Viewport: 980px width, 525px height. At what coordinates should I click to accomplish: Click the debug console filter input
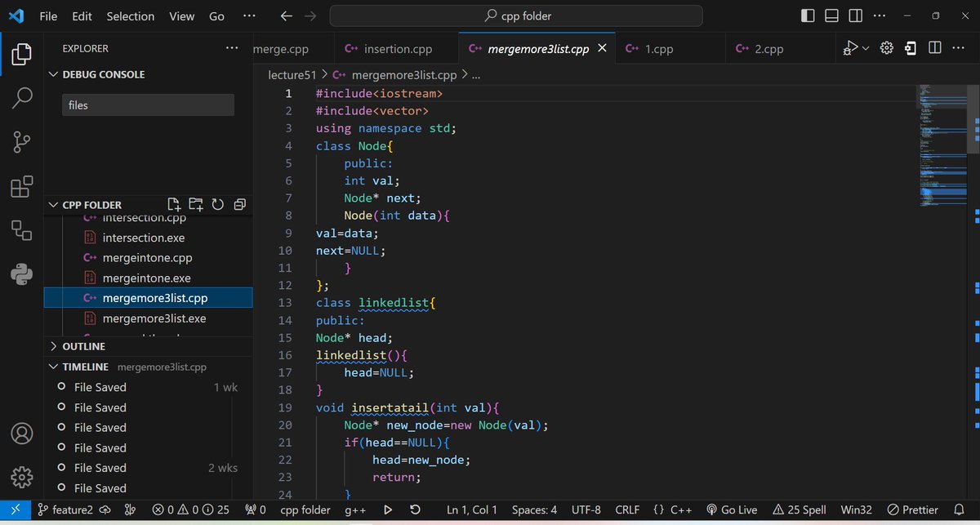pyautogui.click(x=148, y=105)
